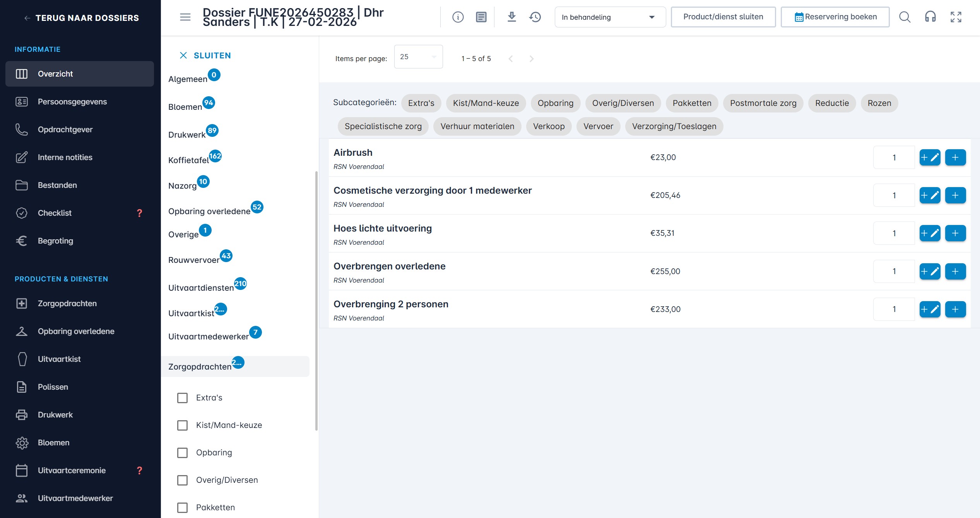Toggle fullscreen expand icon
980x518 pixels.
956,17
